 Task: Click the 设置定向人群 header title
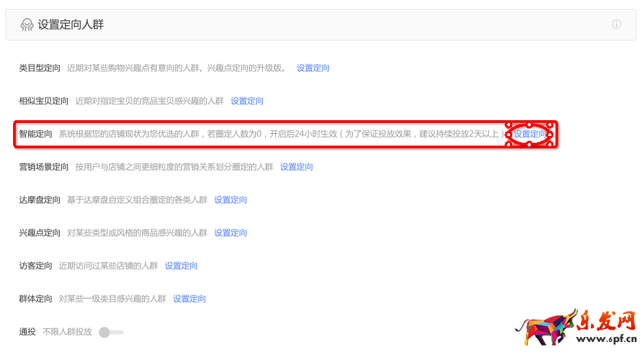coord(71,25)
